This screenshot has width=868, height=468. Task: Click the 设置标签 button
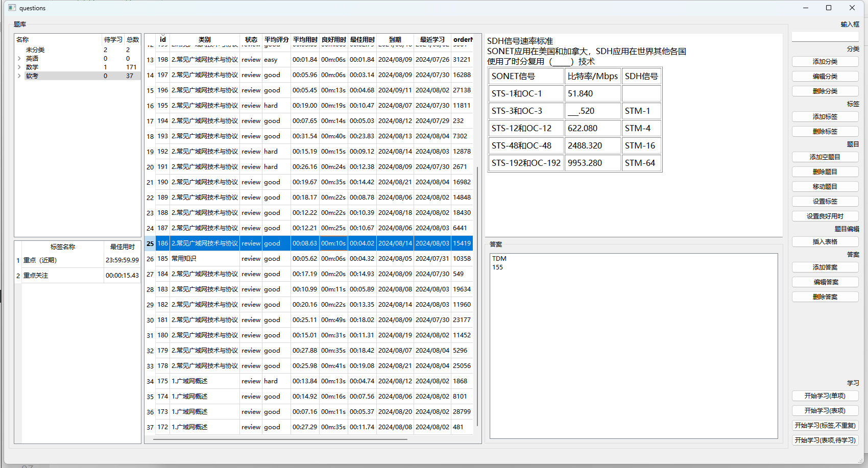pos(825,202)
